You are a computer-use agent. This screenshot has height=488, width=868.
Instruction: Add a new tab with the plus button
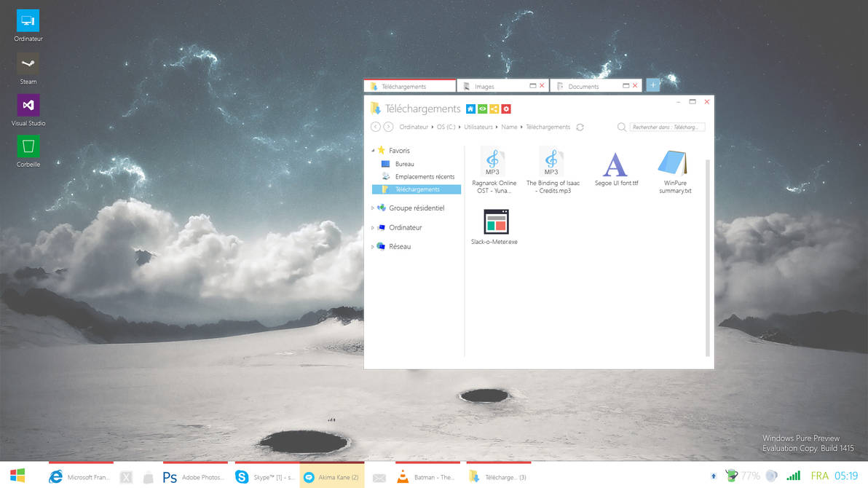pyautogui.click(x=653, y=85)
